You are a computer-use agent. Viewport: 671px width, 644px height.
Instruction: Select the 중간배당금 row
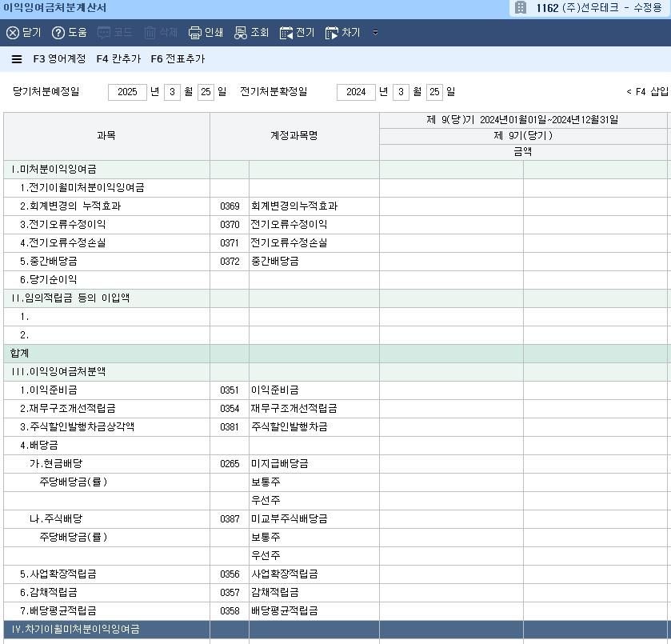click(x=106, y=262)
